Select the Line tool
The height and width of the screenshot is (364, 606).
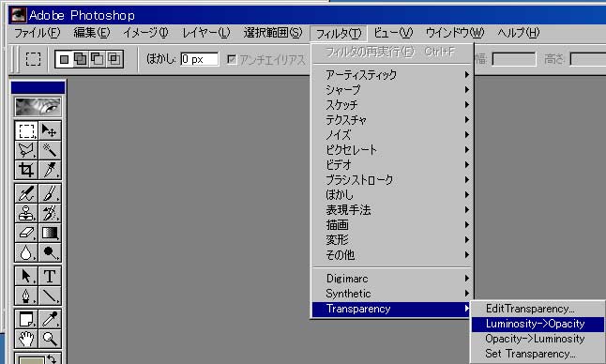[x=50, y=296]
